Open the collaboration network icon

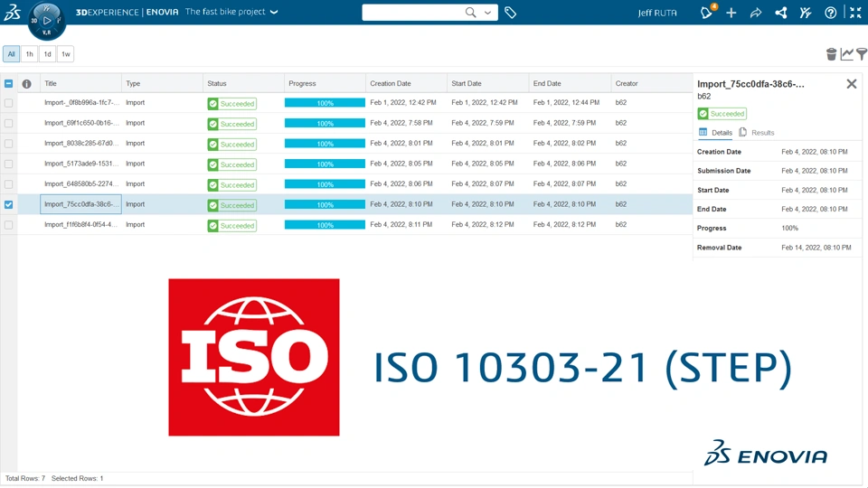[x=781, y=12]
